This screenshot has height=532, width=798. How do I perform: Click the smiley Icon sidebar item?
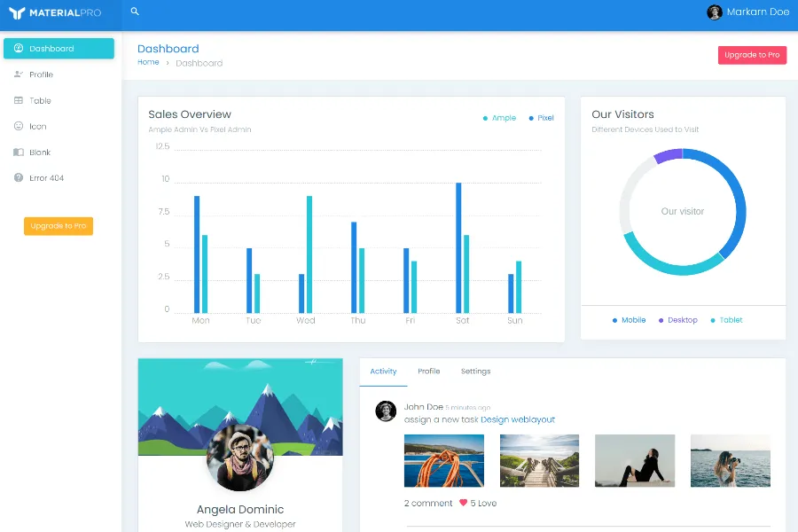pos(19,127)
